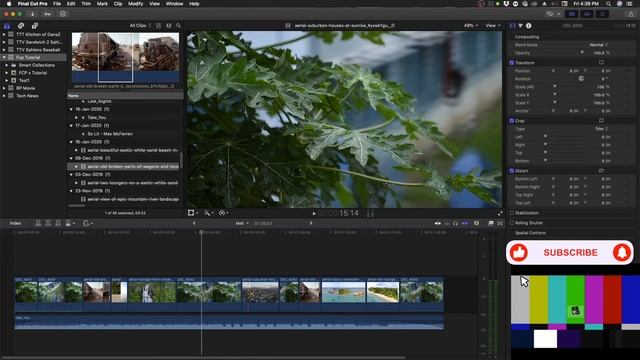This screenshot has width=640, height=360.
Task: Open Transform tools menu under viewer
Action: pos(193,213)
